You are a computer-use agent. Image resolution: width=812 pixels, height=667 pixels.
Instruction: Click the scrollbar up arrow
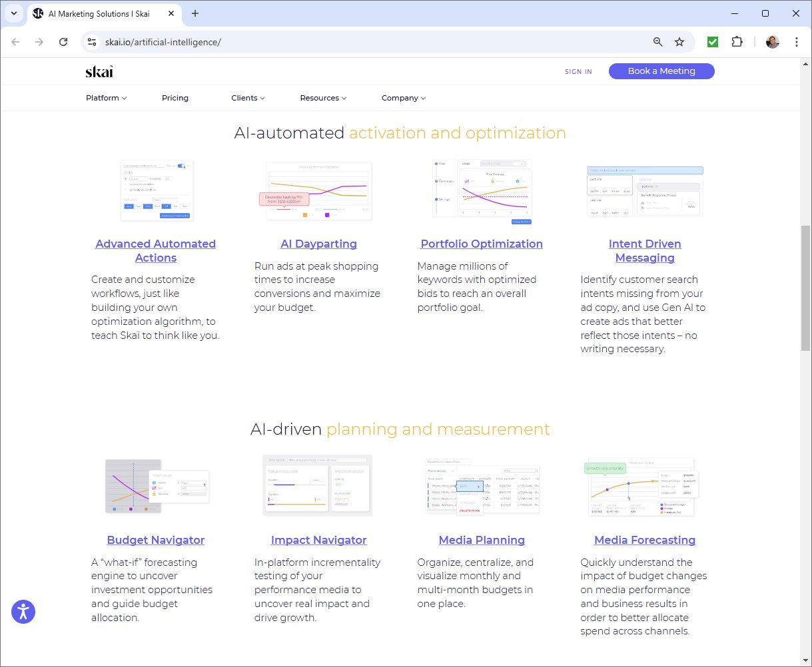[805, 64]
